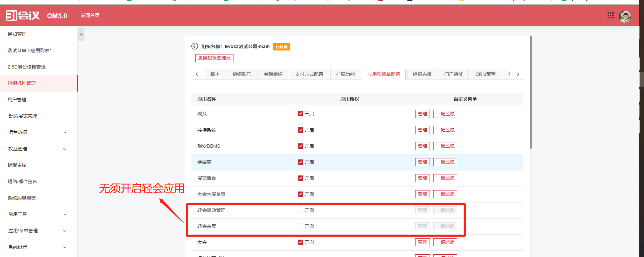This screenshot has width=644, height=257.
Task: Click 一键还原 for 观众DBMS
Action: (445, 146)
